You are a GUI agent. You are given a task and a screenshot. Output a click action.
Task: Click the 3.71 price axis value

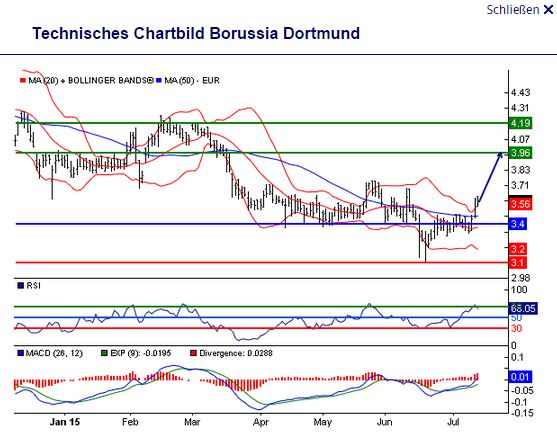[x=520, y=185]
